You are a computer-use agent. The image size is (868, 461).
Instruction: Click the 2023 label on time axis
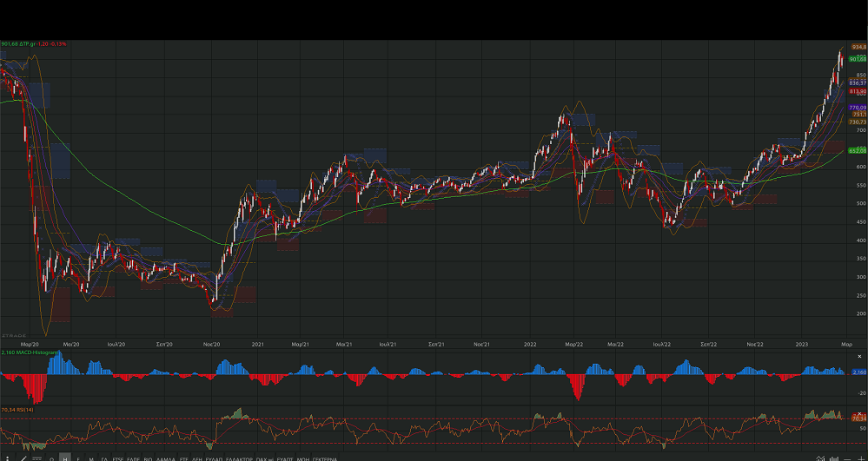point(802,344)
